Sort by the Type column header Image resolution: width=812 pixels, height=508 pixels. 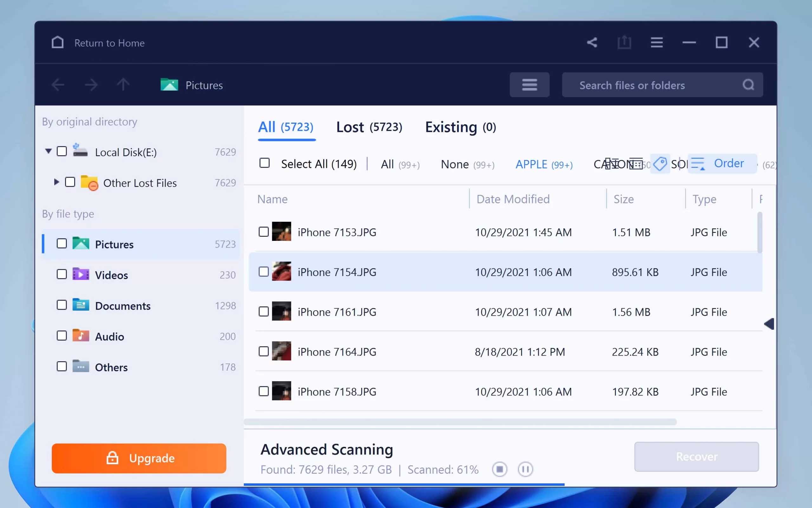click(x=704, y=199)
